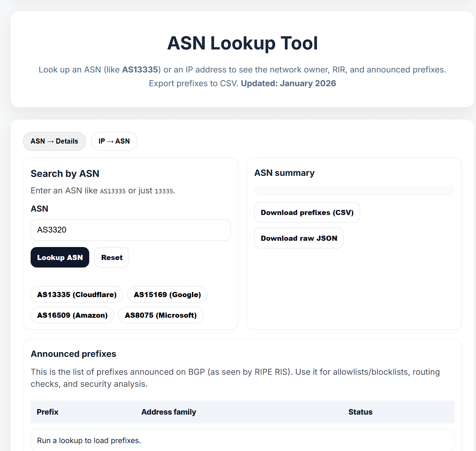476x451 pixels.
Task: Switch to the IP → ASN tab
Action: tap(114, 141)
